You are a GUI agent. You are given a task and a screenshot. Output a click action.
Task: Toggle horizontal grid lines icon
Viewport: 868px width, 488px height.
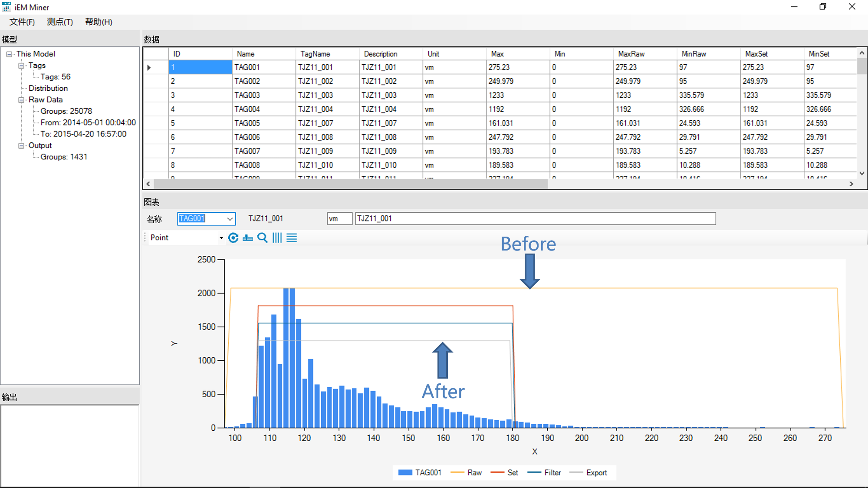pos(292,237)
